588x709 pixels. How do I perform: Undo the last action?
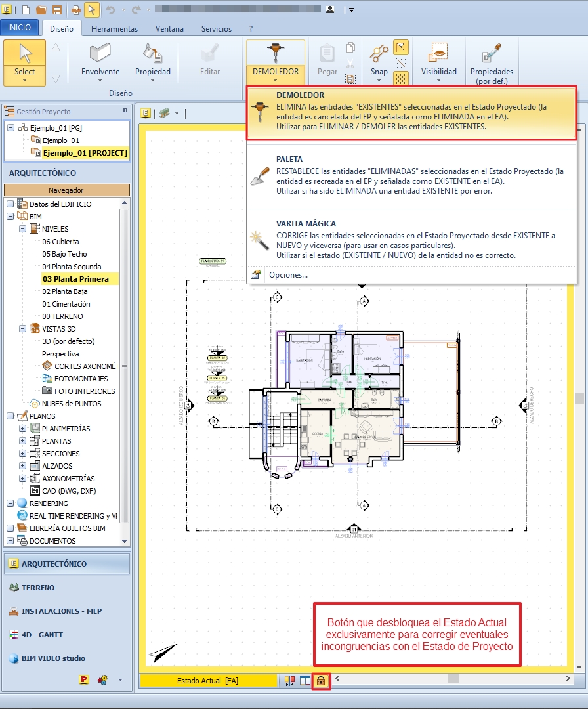(110, 9)
